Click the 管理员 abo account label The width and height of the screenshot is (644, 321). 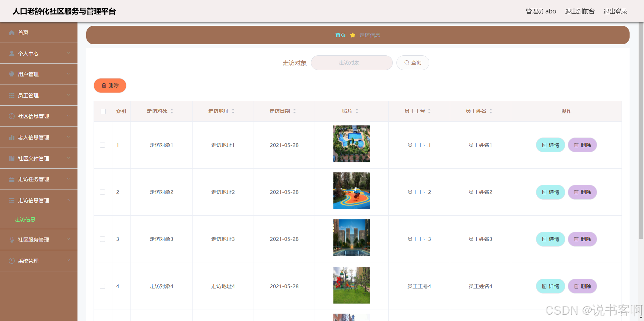pos(541,11)
